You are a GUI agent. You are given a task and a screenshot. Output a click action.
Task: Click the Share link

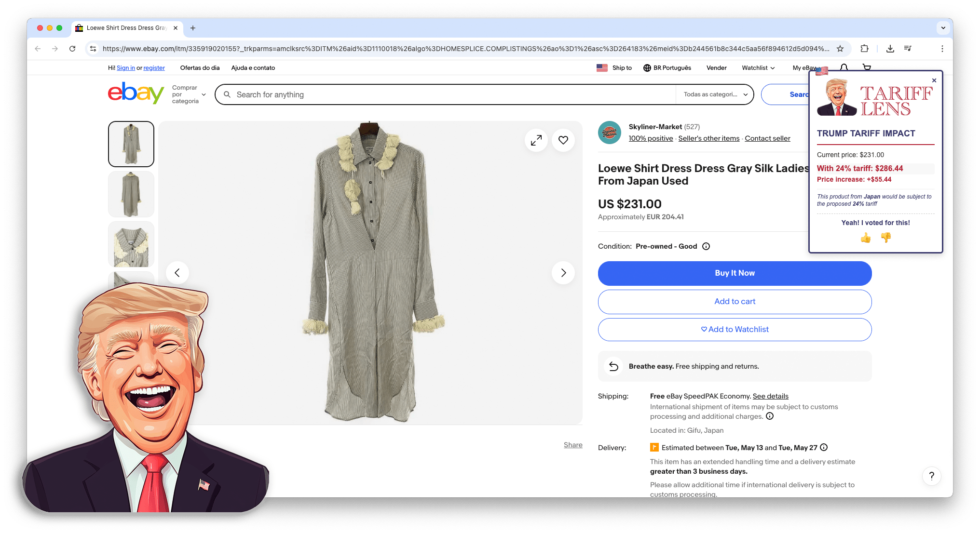(x=573, y=445)
